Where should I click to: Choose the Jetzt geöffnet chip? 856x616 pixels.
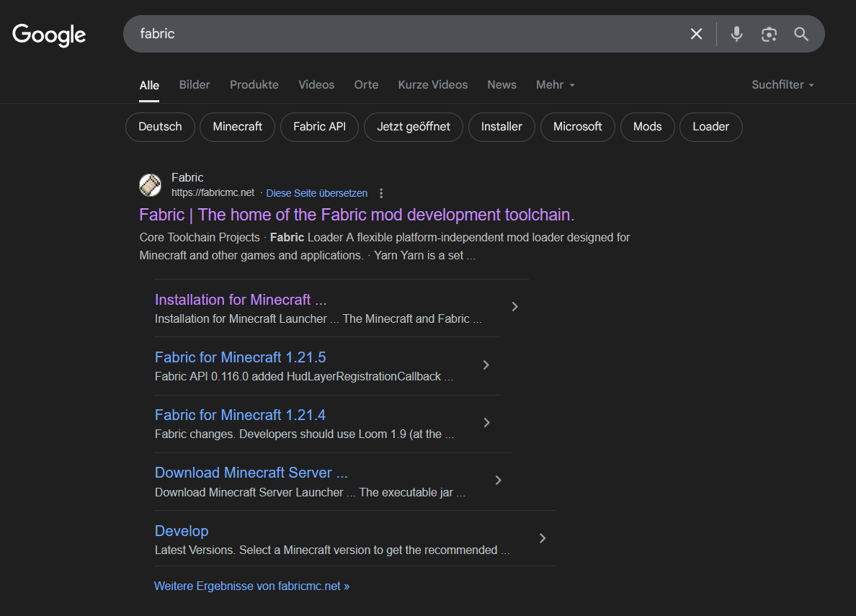(414, 127)
